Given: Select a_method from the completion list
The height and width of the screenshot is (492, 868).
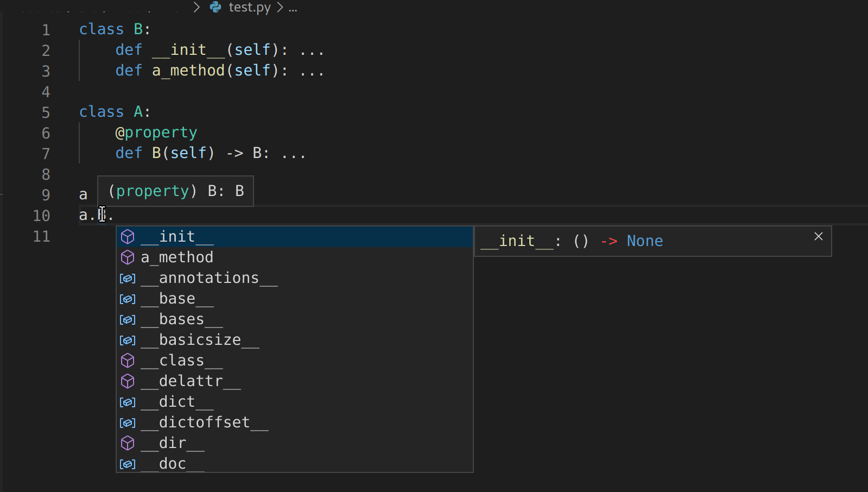Looking at the screenshot, I should (x=177, y=257).
